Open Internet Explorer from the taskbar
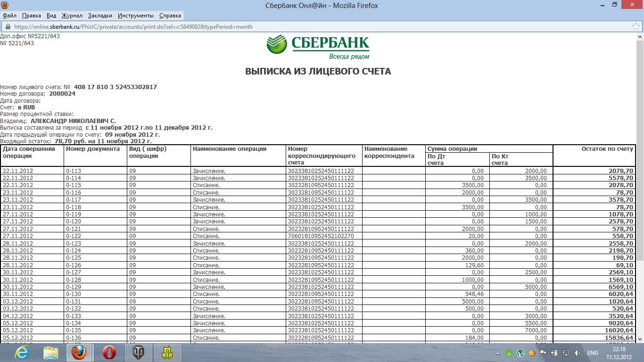The height and width of the screenshot is (362, 644). [21, 353]
